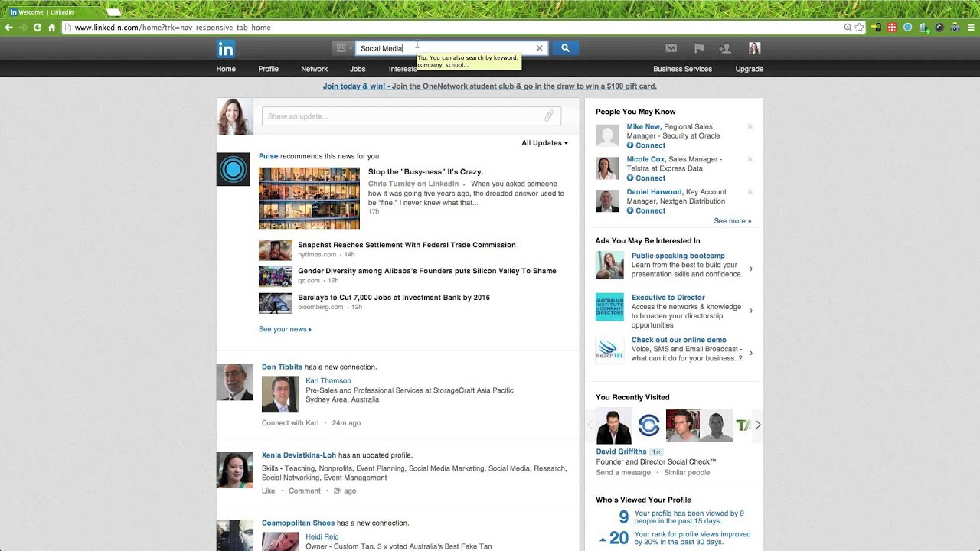This screenshot has width=980, height=551.
Task: Like Xenia Deviatkina-Loh's update
Action: tap(268, 491)
